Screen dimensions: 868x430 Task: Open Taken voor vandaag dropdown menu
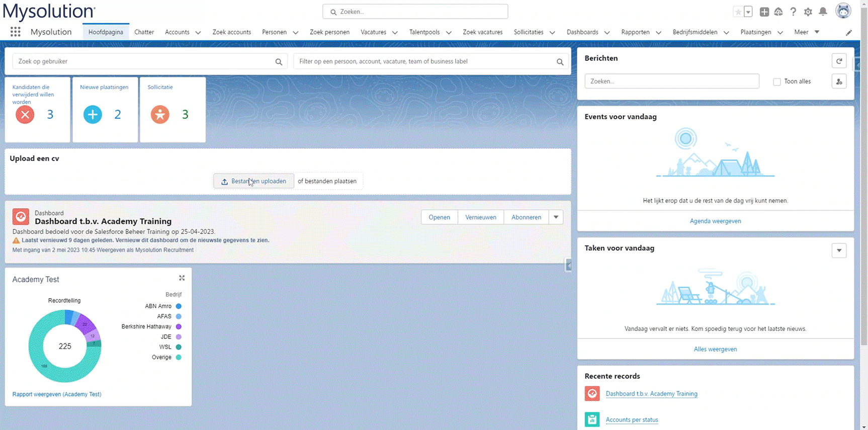(x=839, y=250)
